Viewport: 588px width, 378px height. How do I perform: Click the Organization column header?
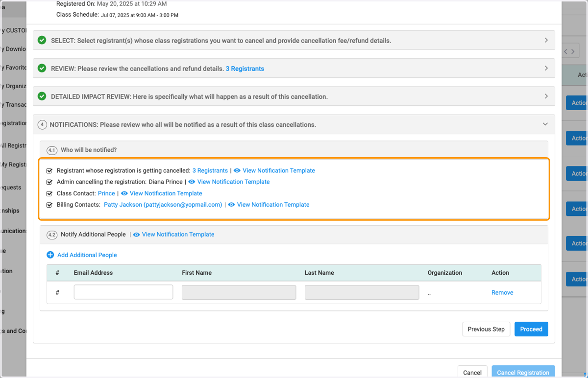[445, 273]
